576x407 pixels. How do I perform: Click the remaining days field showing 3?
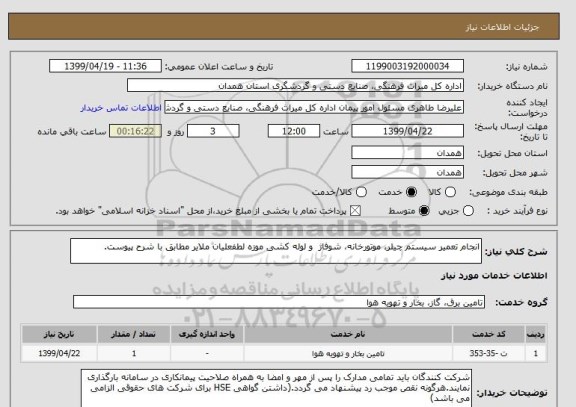click(213, 131)
